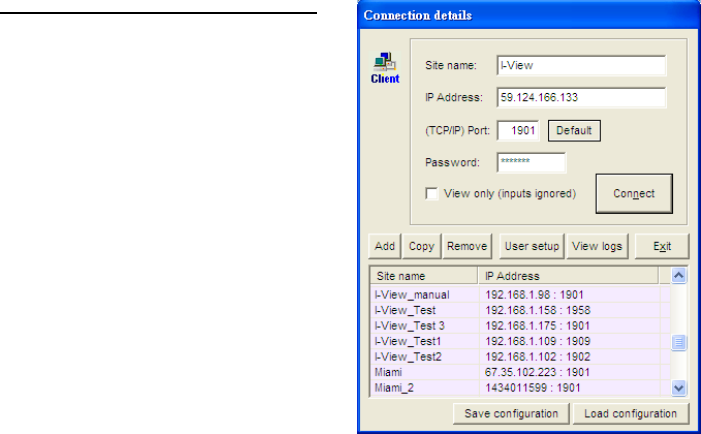Viewport: 701px width, 434px height.
Task: Click the IP Address input field
Action: coord(581,97)
